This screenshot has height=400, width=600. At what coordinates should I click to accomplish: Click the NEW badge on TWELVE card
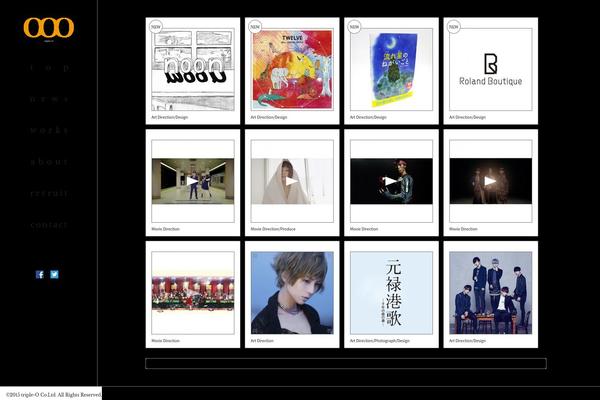[255, 27]
